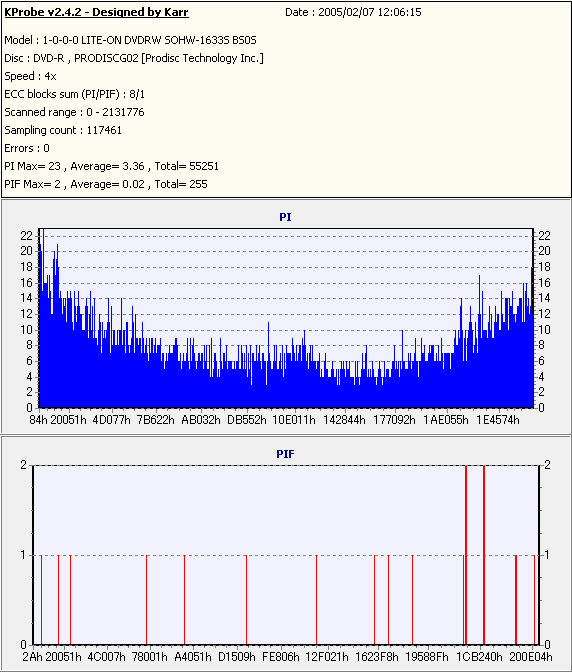Click the Speed 4x line
Viewport: 572px width, 672px height.
tap(30, 76)
